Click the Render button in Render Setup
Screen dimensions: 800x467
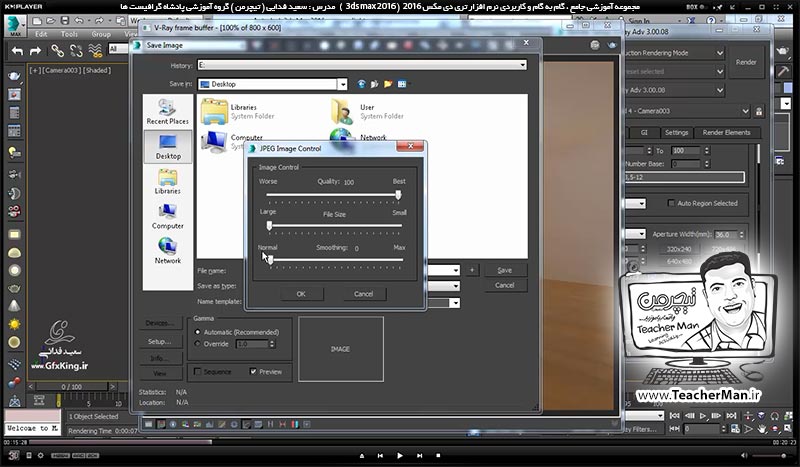746,62
